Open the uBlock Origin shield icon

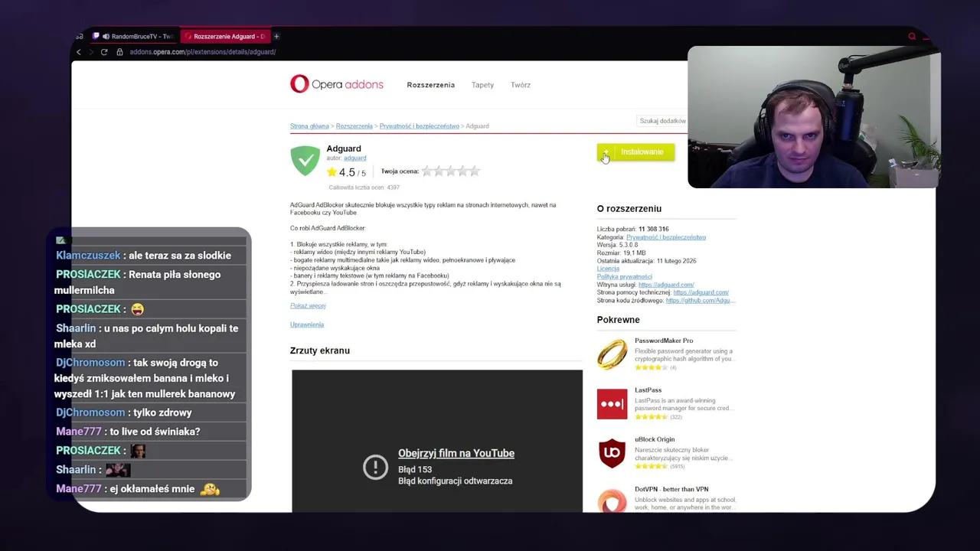[x=612, y=453]
